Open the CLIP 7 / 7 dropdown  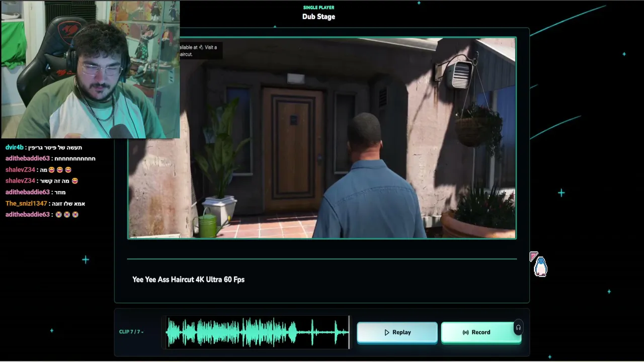pyautogui.click(x=131, y=332)
